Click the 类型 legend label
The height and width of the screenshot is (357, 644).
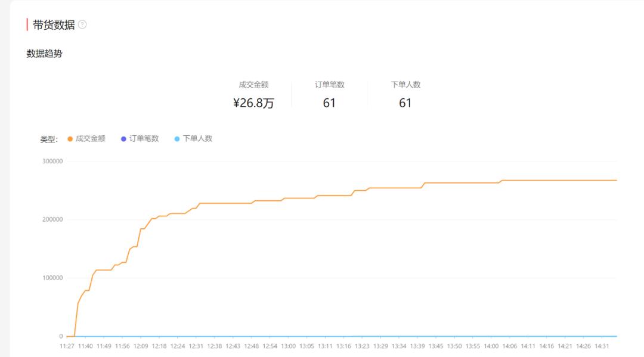pos(47,138)
